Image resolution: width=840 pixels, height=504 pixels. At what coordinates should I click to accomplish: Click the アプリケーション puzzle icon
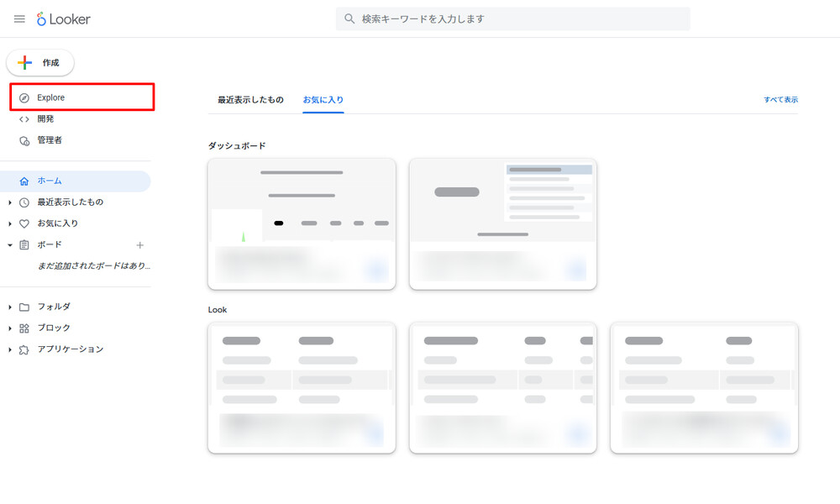[24, 349]
